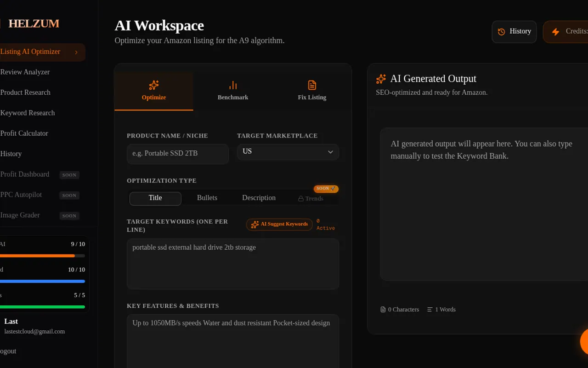Switch to the Benchmark tab
The height and width of the screenshot is (368, 588).
[233, 91]
